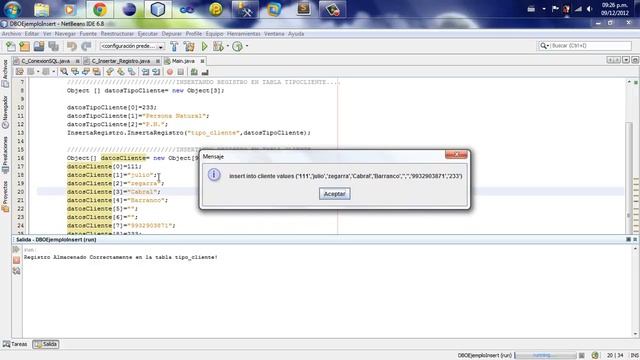Image resolution: width=640 pixels, height=360 pixels.
Task: Find previous occurrence editor icon
Action: (x=75, y=72)
